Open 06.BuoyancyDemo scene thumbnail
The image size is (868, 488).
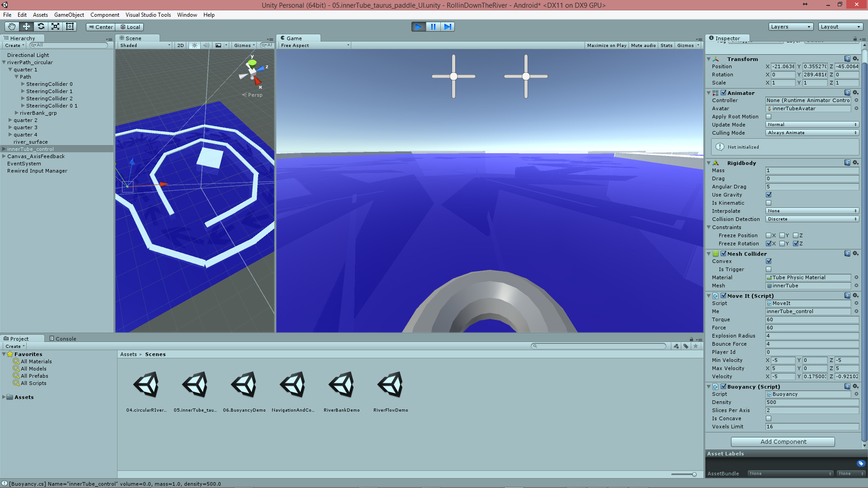click(x=244, y=385)
